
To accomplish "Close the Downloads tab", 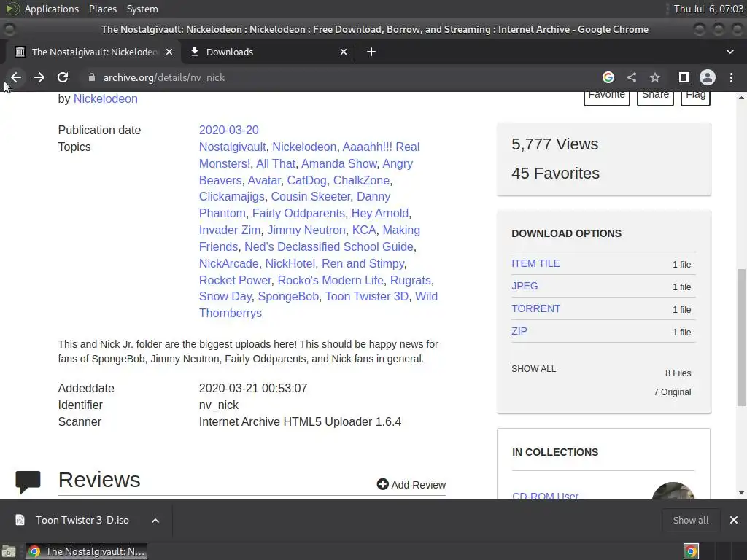I will [x=344, y=52].
